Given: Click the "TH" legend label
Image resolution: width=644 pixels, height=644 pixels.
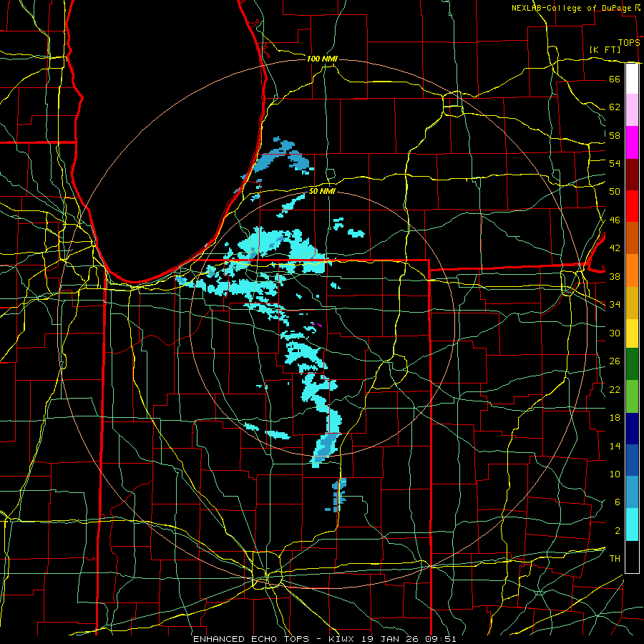Looking at the screenshot, I should [x=615, y=558].
